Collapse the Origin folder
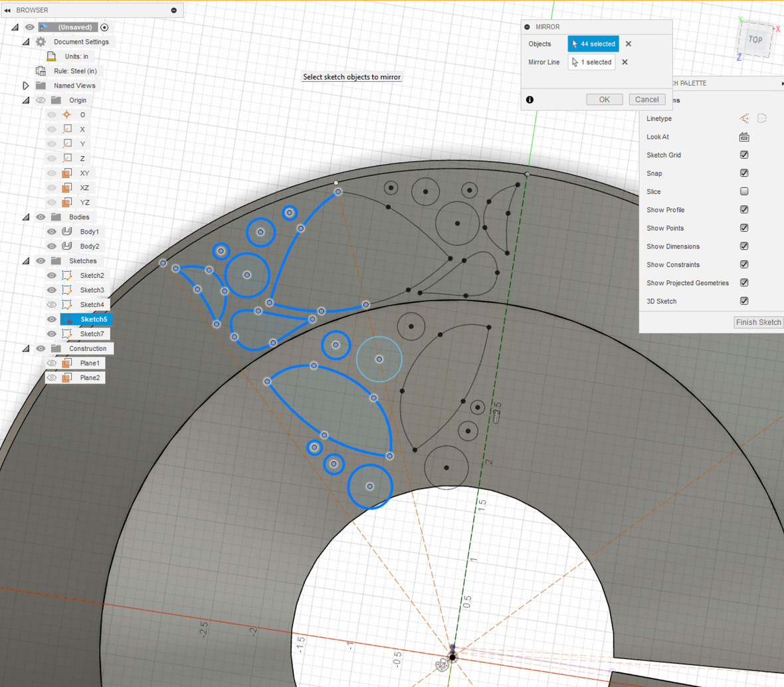 click(x=25, y=100)
